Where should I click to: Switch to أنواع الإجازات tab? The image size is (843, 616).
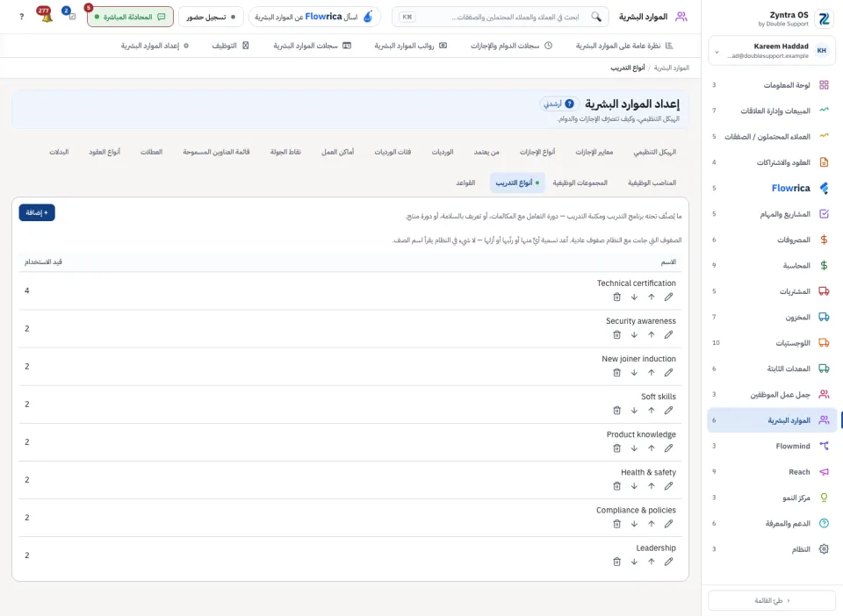tap(537, 152)
